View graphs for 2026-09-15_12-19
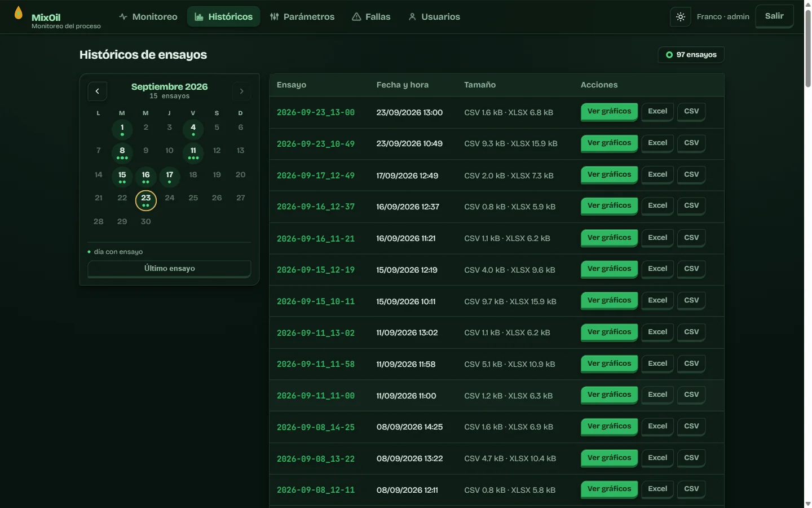 point(609,269)
